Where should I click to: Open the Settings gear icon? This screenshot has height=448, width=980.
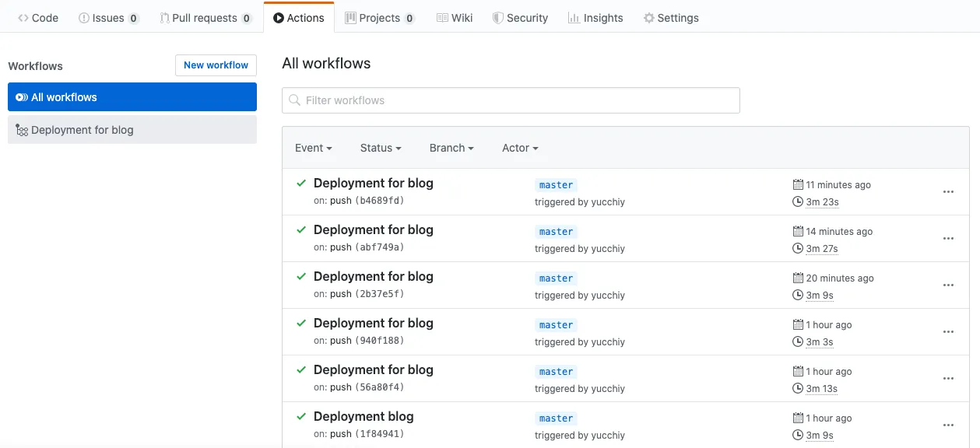click(648, 17)
